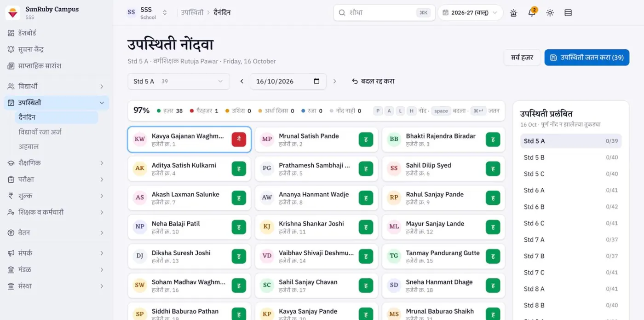Toggle the layout panel icon in header

pos(568,13)
